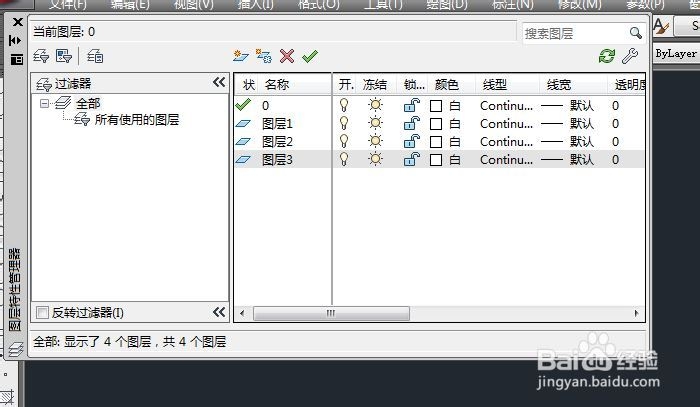Lock 图层2 with padlock icon

click(x=412, y=141)
